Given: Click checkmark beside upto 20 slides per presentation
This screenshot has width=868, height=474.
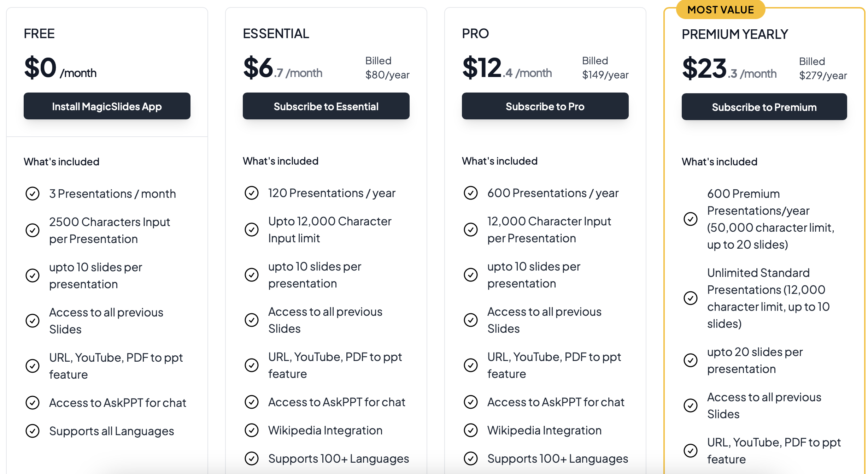Looking at the screenshot, I should 691,360.
